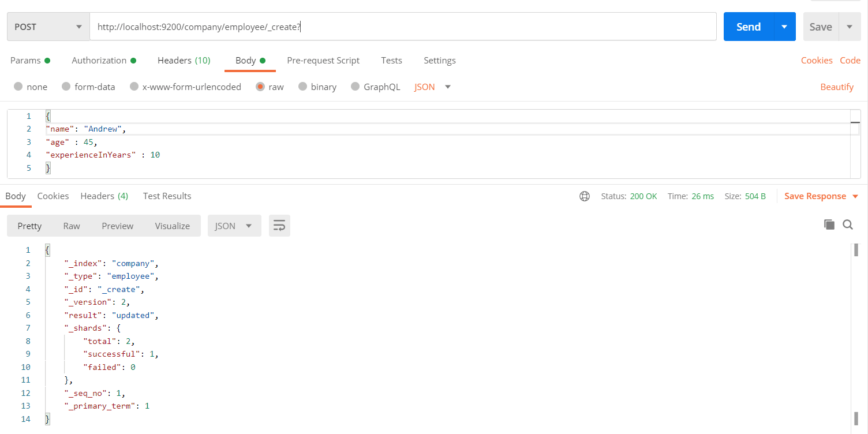Open the Visualize response view
868x434 pixels.
tap(172, 226)
